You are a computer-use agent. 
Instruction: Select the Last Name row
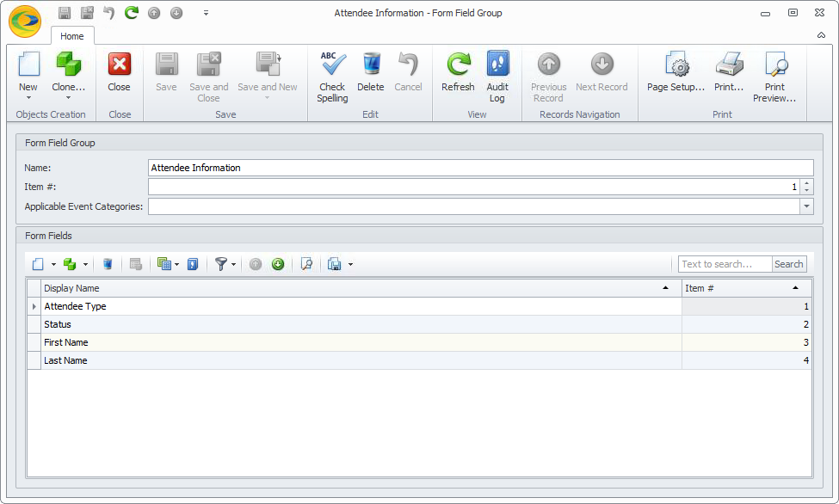420,360
